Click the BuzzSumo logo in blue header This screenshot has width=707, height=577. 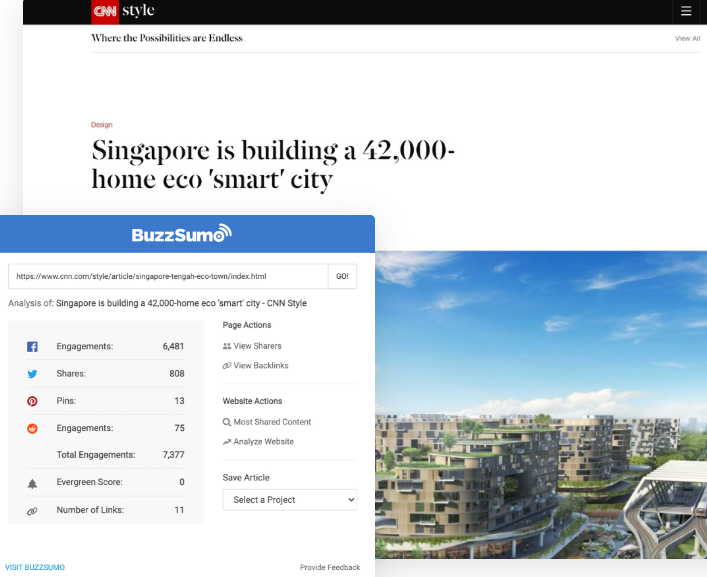click(182, 234)
